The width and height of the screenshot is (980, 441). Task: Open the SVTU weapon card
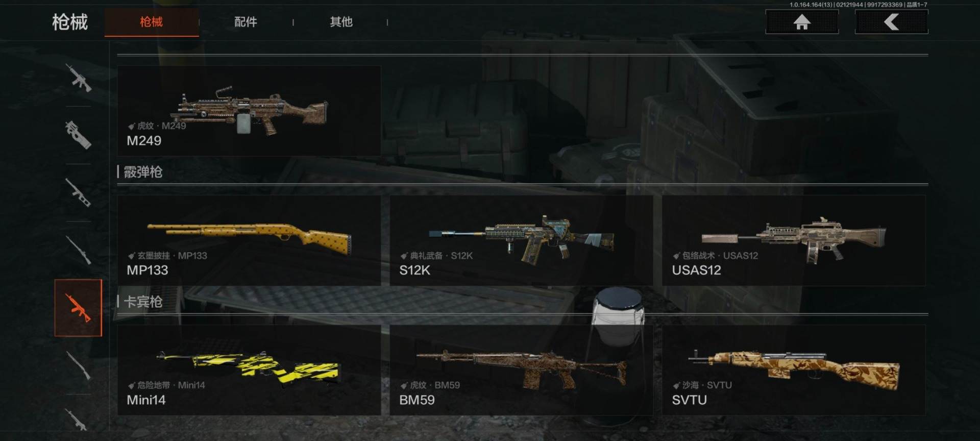point(794,370)
